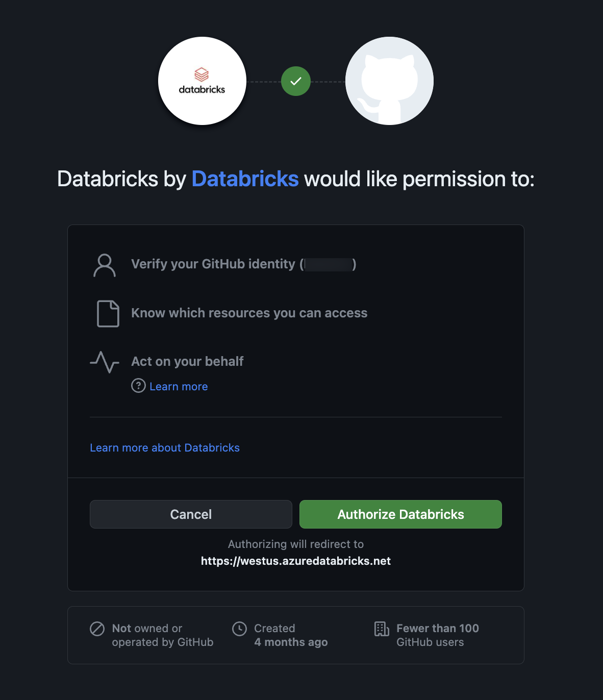The width and height of the screenshot is (603, 700).
Task: Cancel the authorization request
Action: [x=190, y=514]
